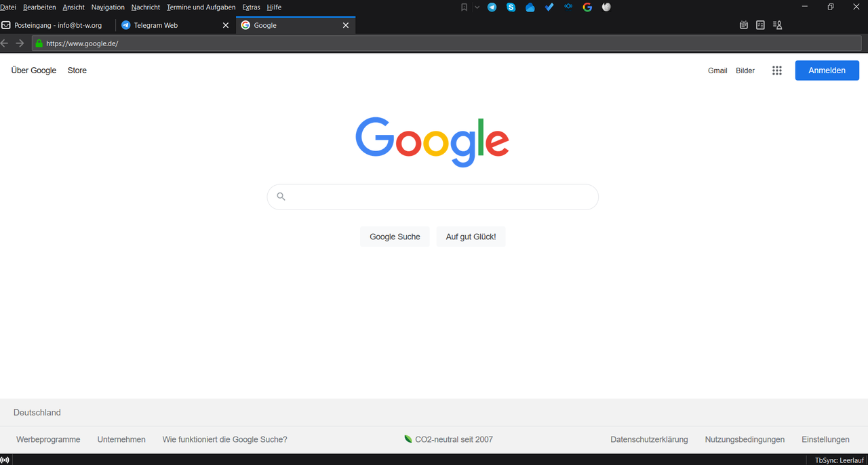The height and width of the screenshot is (465, 868).
Task: Launch the Telegram icon in the top toolbar
Action: coord(492,7)
